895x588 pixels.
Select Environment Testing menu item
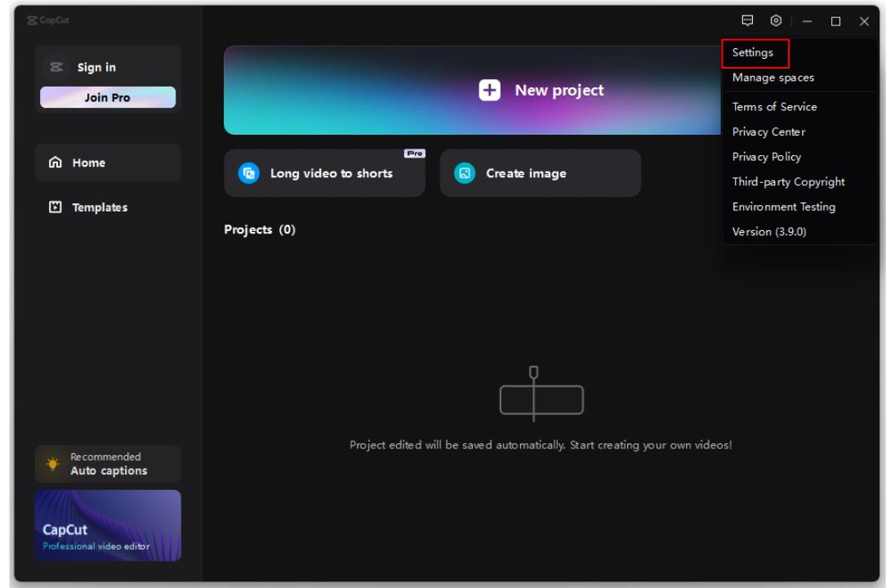[x=799, y=207]
